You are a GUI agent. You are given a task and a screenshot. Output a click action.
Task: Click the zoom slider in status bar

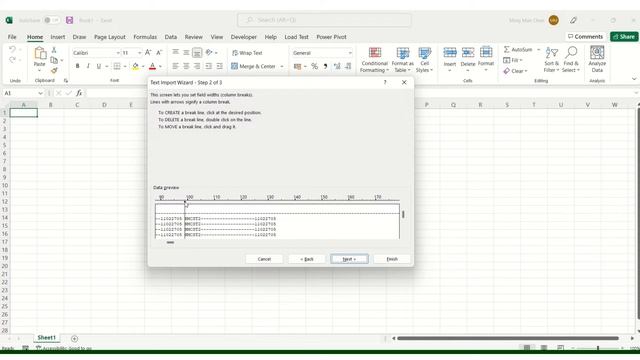coord(598,348)
